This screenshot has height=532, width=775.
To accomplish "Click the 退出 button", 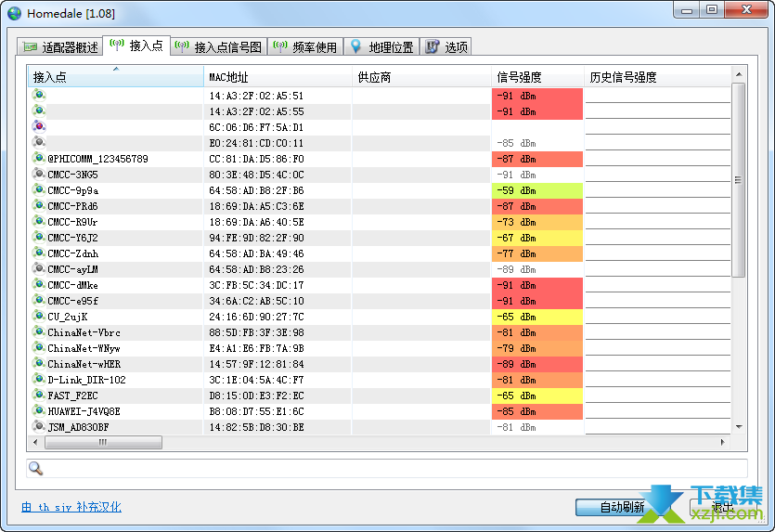I will pyautogui.click(x=723, y=507).
